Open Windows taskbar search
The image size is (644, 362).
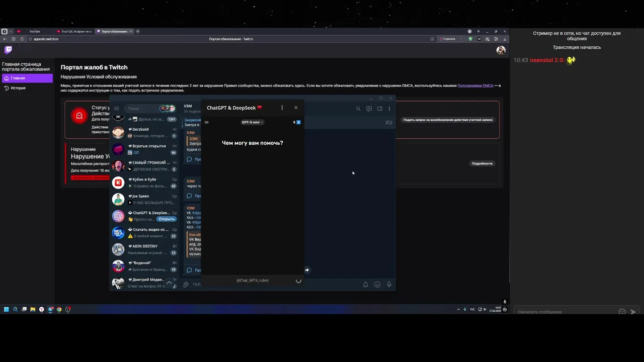(x=15, y=309)
